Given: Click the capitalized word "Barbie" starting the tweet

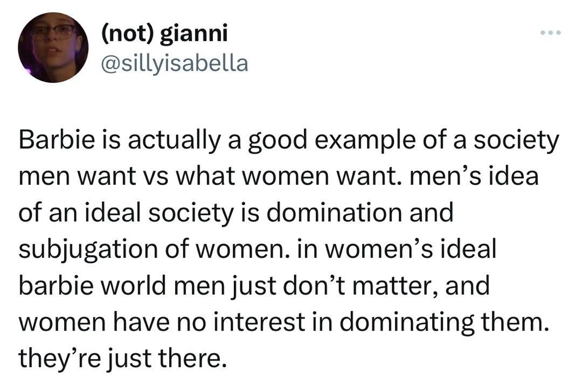Looking at the screenshot, I should (52, 141).
